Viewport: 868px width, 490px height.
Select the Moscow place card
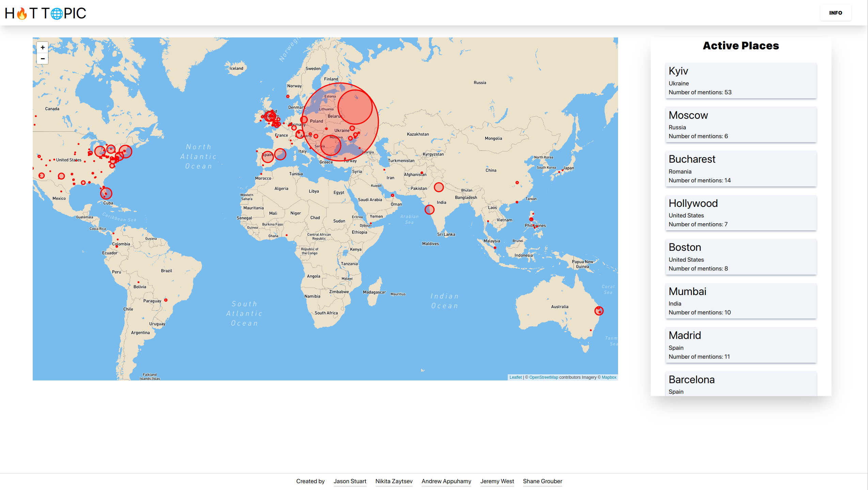[741, 125]
